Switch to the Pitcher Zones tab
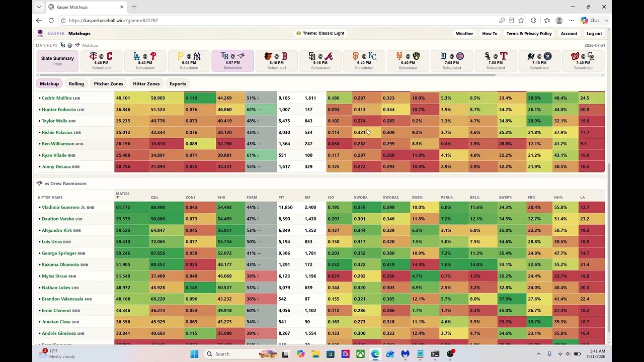 coord(108,83)
